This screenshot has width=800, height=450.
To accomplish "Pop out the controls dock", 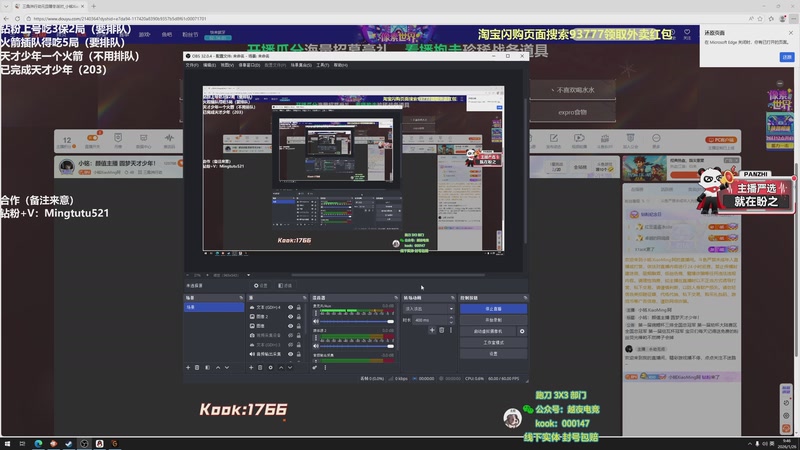I will pos(525,298).
